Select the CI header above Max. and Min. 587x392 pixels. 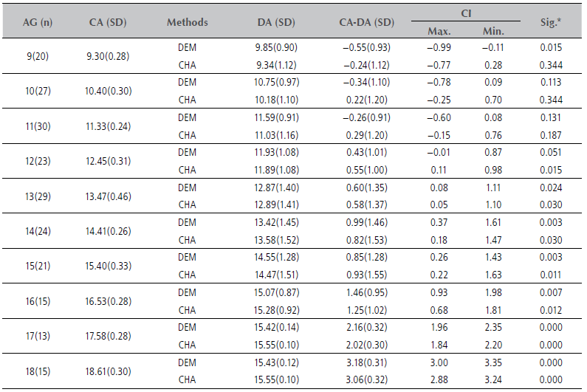point(467,14)
